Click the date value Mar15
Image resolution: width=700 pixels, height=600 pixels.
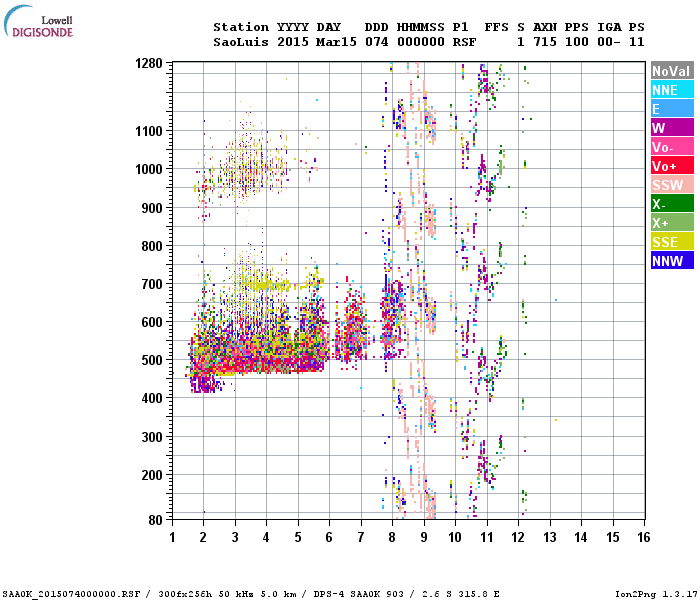click(x=336, y=42)
